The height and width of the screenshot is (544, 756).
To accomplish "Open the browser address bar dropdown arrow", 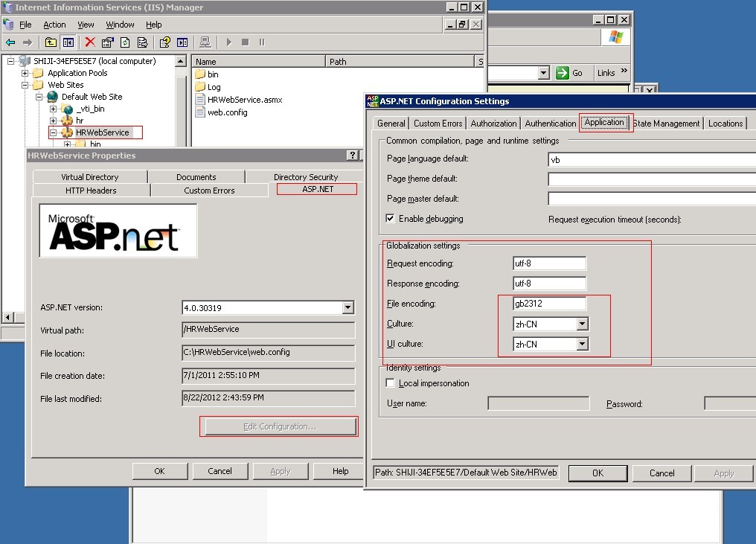I will [x=543, y=73].
